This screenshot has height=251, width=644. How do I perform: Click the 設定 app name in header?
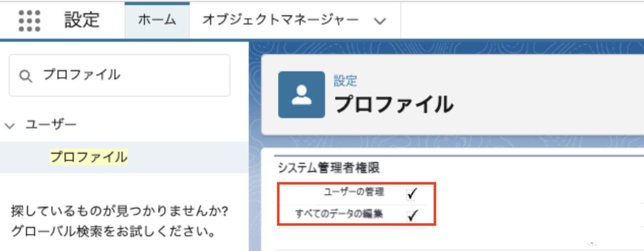82,20
